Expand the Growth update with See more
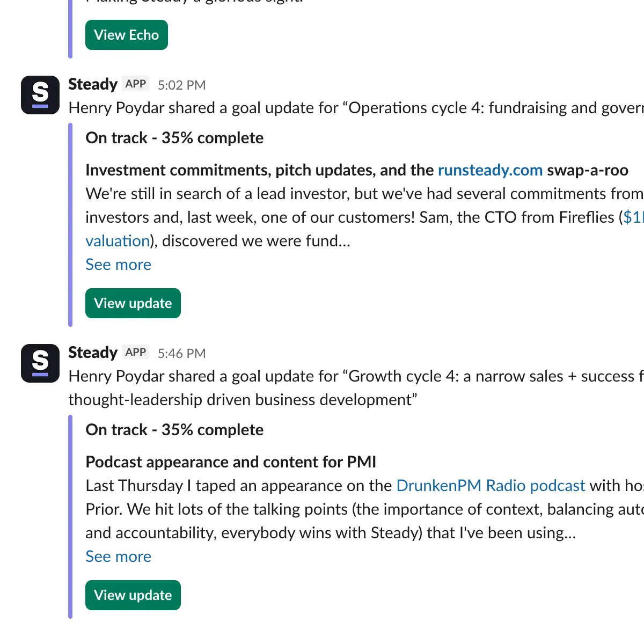Image resolution: width=644 pixels, height=644 pixels. click(x=118, y=557)
